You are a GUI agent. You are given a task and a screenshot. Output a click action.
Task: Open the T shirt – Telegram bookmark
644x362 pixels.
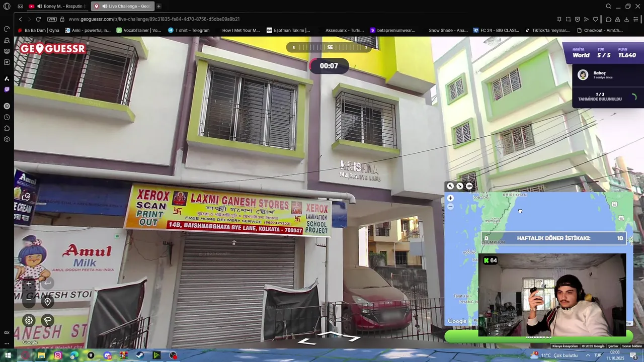pos(189,30)
